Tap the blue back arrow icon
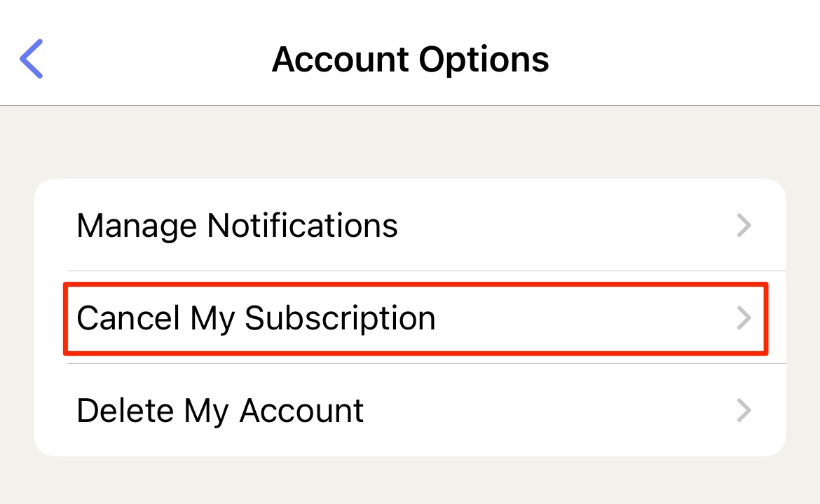 31,59
